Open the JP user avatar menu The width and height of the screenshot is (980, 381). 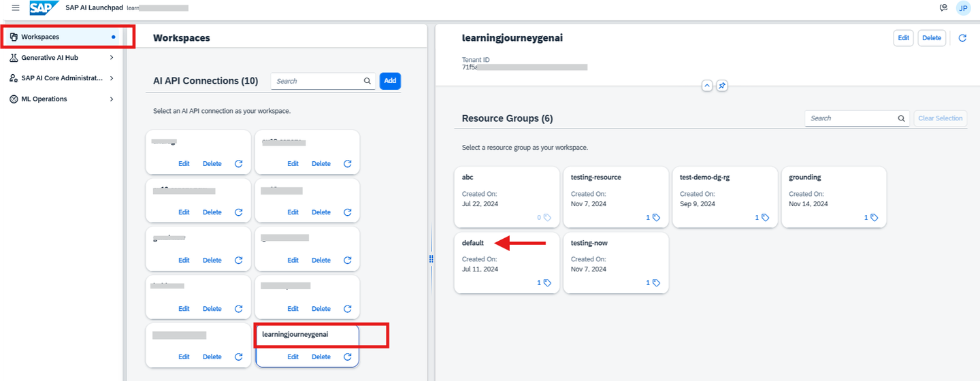tap(963, 8)
